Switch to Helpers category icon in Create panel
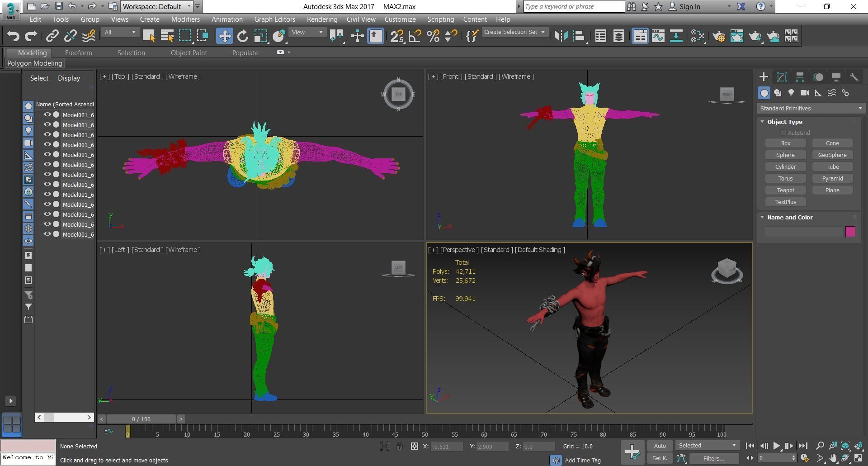Screen dimensions: 868x466 click(x=818, y=93)
